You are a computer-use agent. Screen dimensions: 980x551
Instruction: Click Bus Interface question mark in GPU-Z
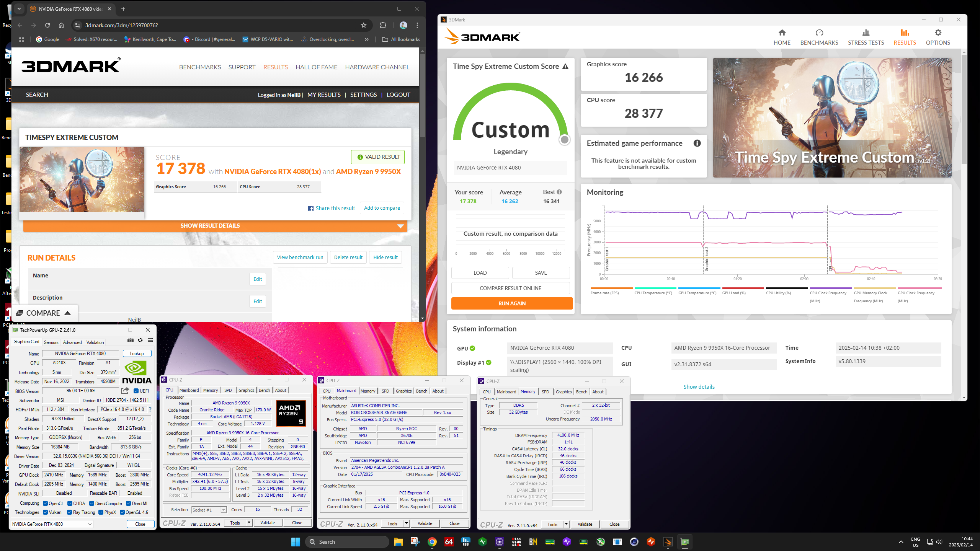[x=150, y=409]
